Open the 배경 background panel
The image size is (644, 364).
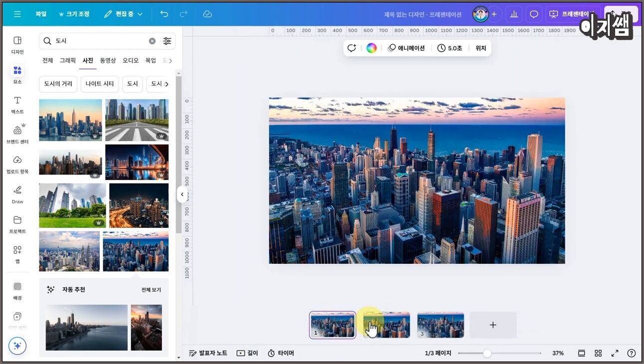[x=17, y=291]
